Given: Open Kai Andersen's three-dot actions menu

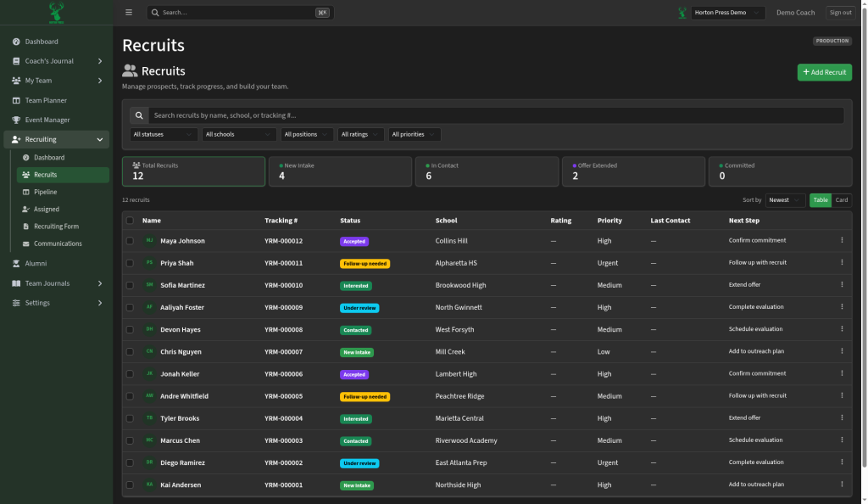Looking at the screenshot, I should pyautogui.click(x=842, y=484).
